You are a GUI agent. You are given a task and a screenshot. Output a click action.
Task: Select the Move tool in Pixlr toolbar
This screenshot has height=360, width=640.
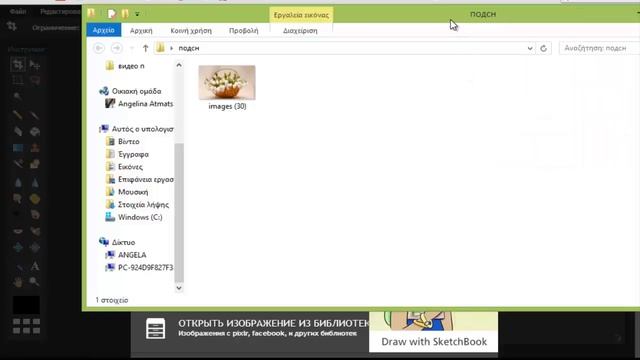35,64
